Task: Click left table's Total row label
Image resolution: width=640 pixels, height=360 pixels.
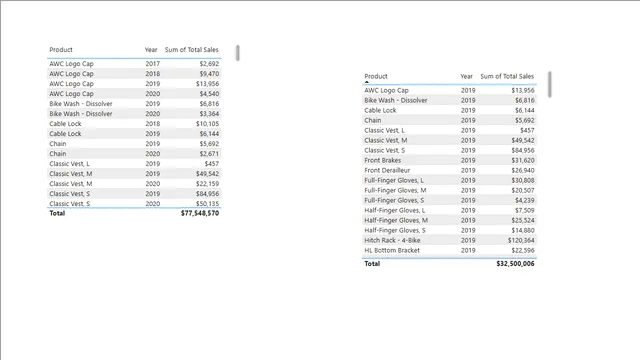Action: click(57, 213)
